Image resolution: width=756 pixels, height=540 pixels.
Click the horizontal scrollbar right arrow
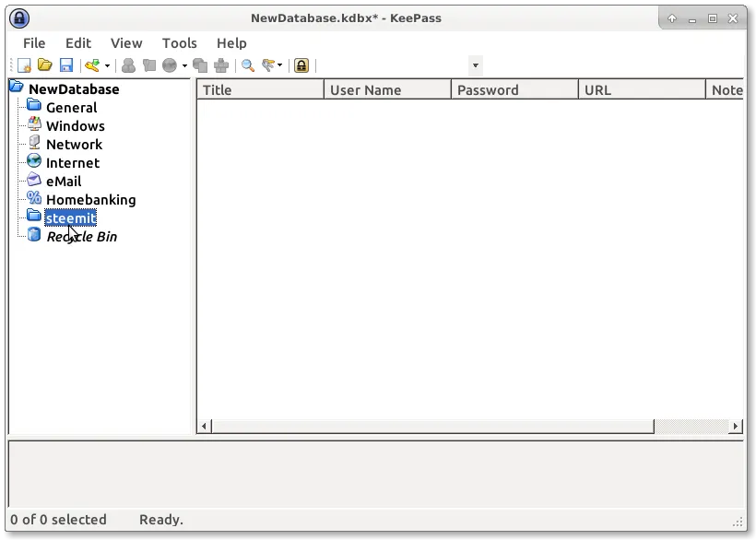(736, 427)
